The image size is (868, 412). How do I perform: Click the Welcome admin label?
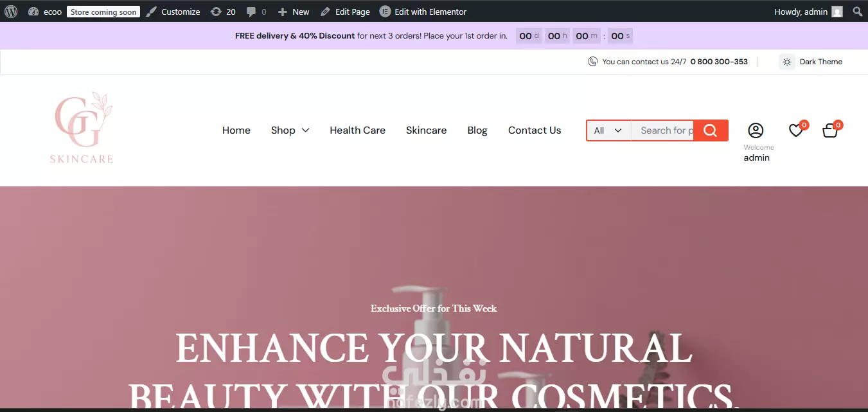click(758, 153)
